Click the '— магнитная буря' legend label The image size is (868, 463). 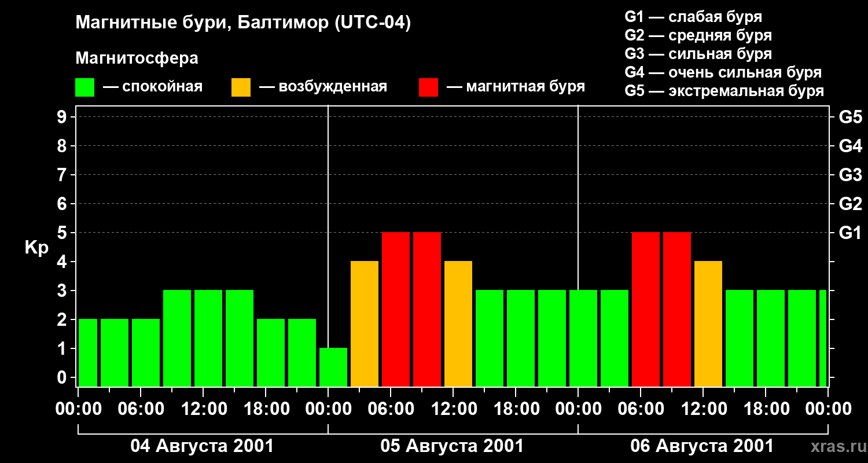[516, 87]
